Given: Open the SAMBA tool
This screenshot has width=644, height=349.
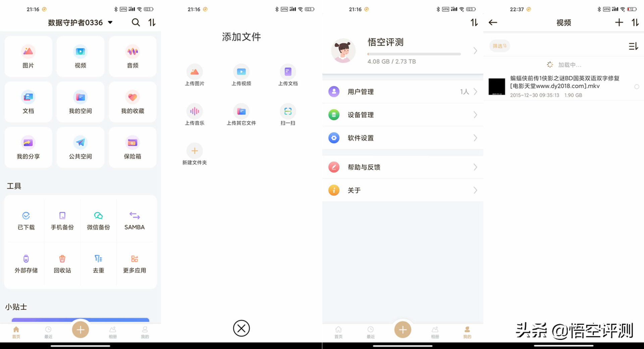Looking at the screenshot, I should click(135, 221).
